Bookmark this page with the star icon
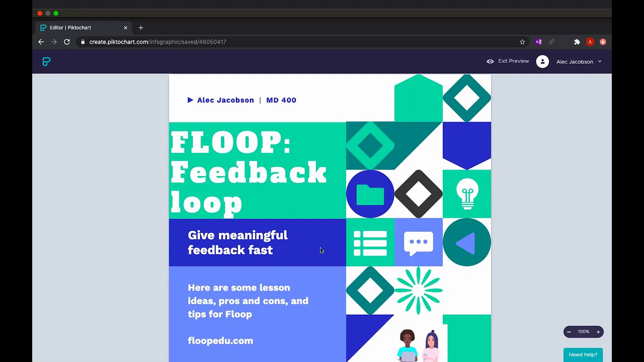The height and width of the screenshot is (362, 644). 522,42
